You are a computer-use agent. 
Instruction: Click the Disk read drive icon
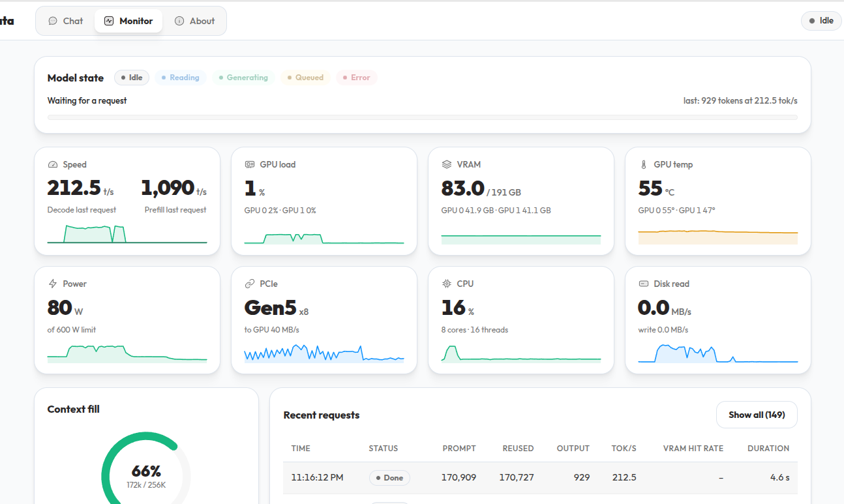(644, 284)
